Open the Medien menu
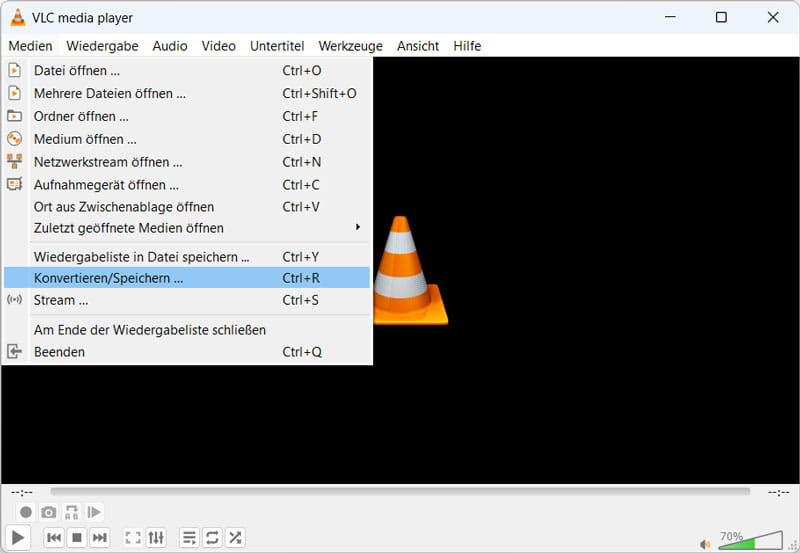The width and height of the screenshot is (800, 553). pos(31,46)
